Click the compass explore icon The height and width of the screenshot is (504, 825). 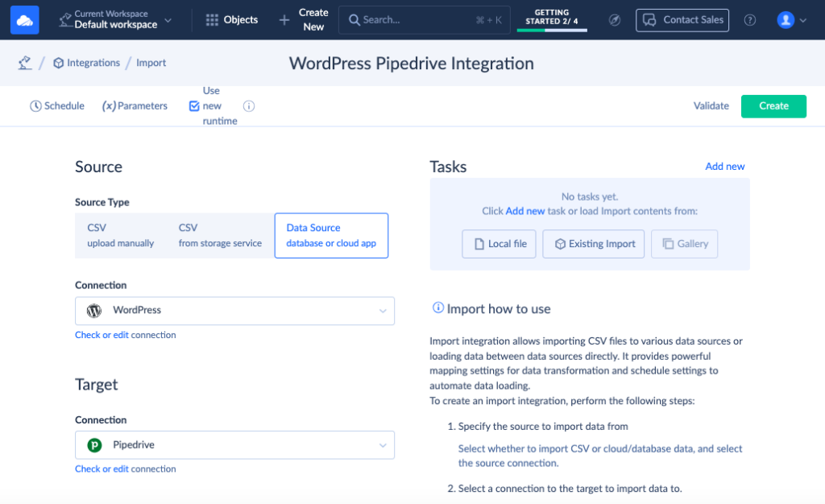(615, 20)
